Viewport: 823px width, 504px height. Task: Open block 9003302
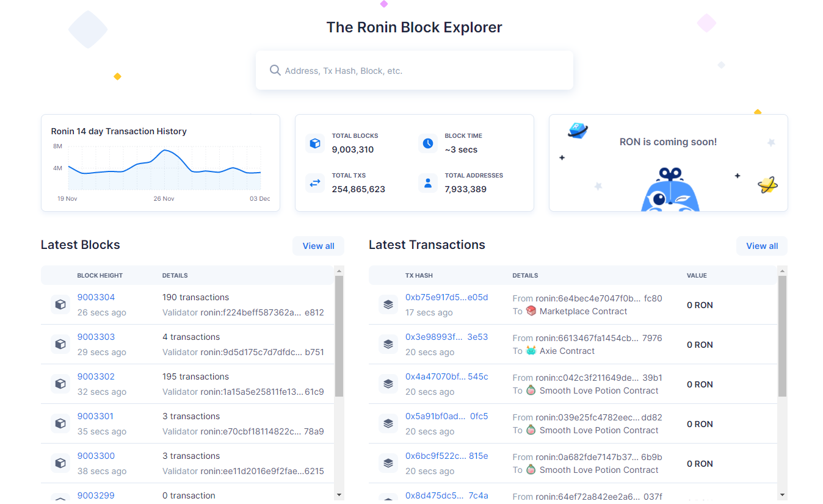coord(96,376)
